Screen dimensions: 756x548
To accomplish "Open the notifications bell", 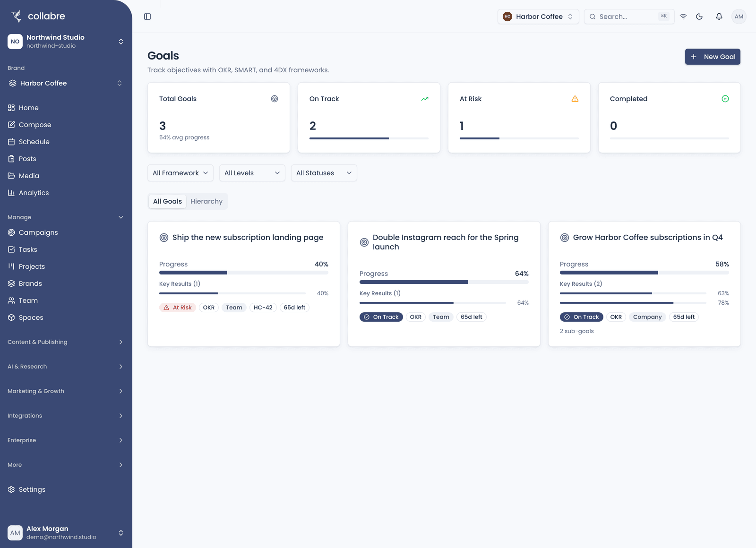I will [719, 17].
